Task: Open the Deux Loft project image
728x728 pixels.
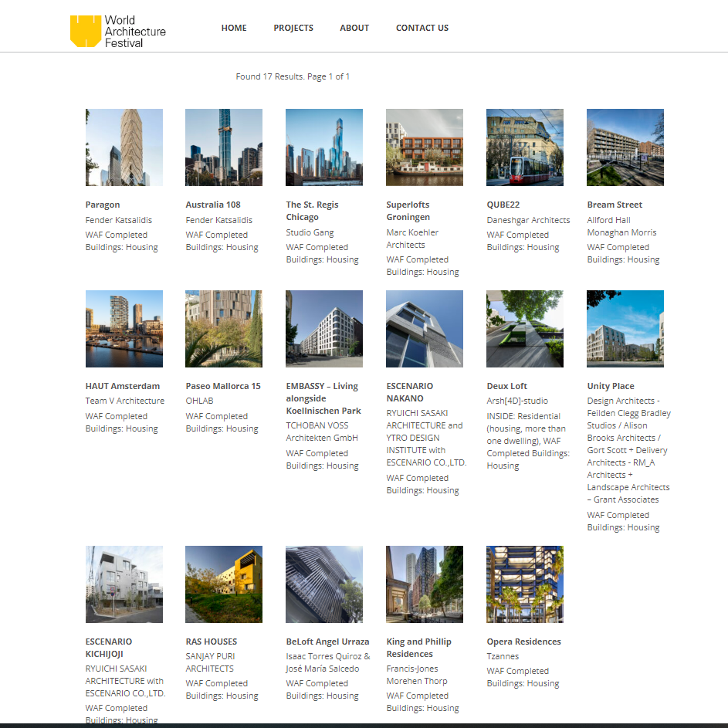Action: [x=525, y=329]
